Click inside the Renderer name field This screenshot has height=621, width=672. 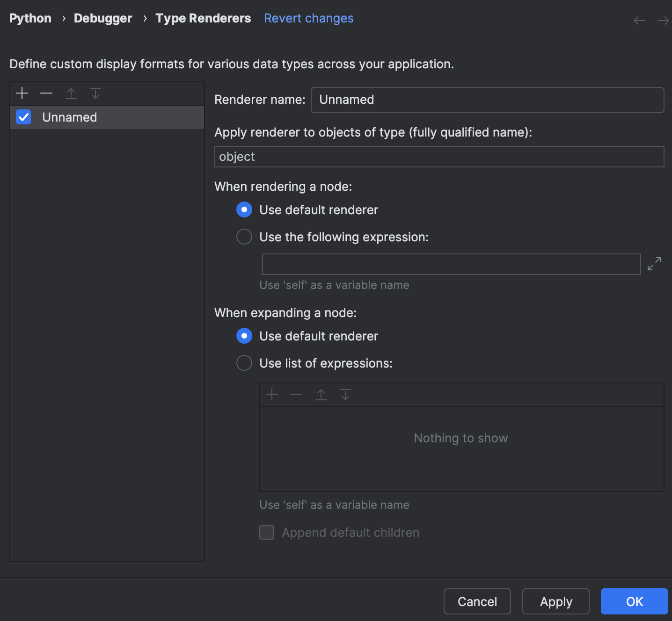pos(487,100)
